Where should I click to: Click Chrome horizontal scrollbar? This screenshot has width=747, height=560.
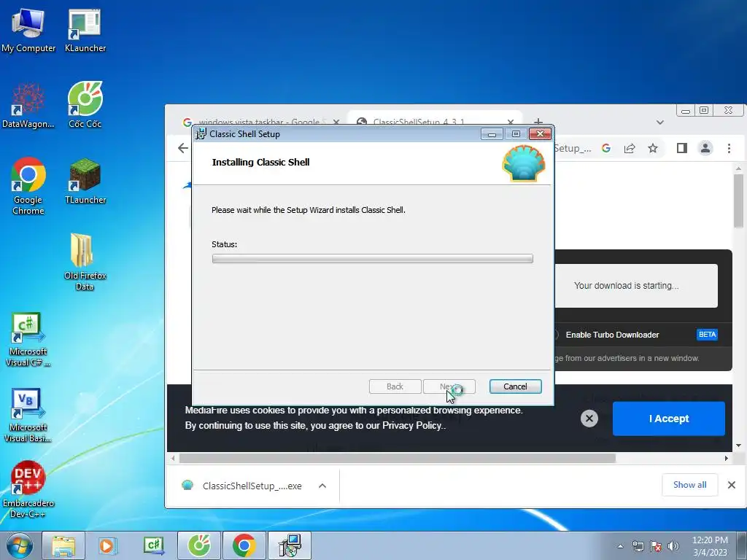coord(398,458)
